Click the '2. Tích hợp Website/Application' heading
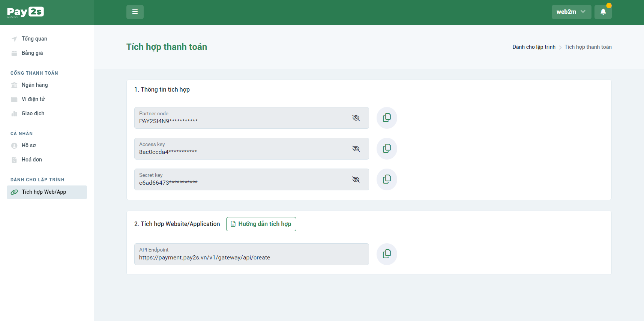The width and height of the screenshot is (644, 321). pyautogui.click(x=177, y=224)
